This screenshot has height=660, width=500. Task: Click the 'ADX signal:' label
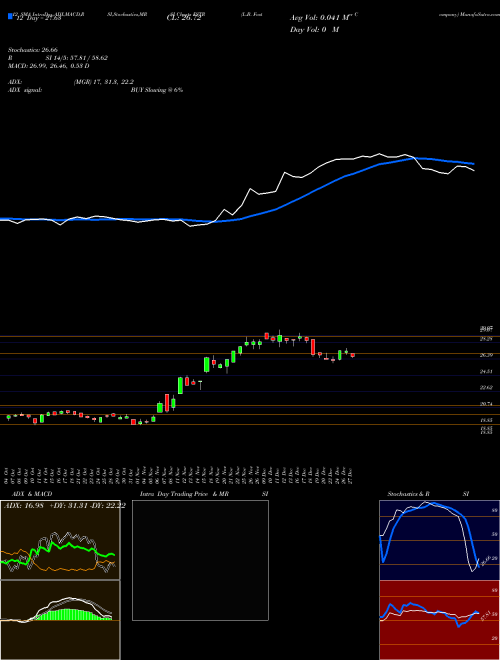tap(24, 90)
